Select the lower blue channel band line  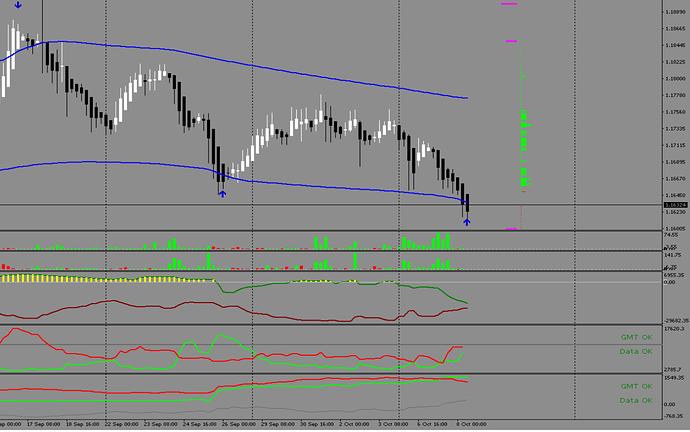(300, 183)
